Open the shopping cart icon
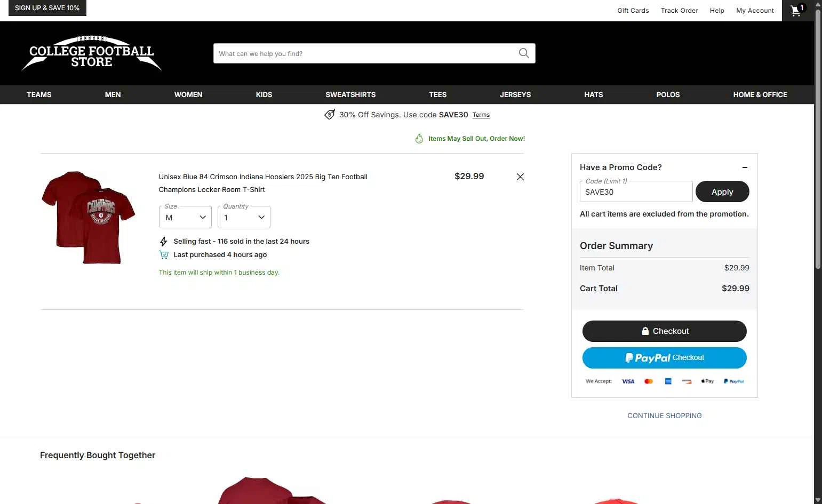Screen dimensions: 822x504 797,10
